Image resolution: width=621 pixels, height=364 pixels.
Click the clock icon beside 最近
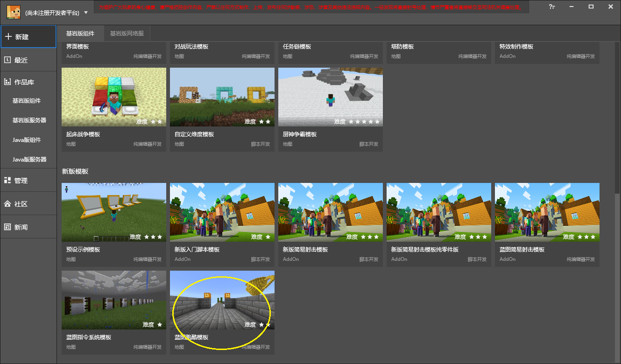(x=7, y=60)
